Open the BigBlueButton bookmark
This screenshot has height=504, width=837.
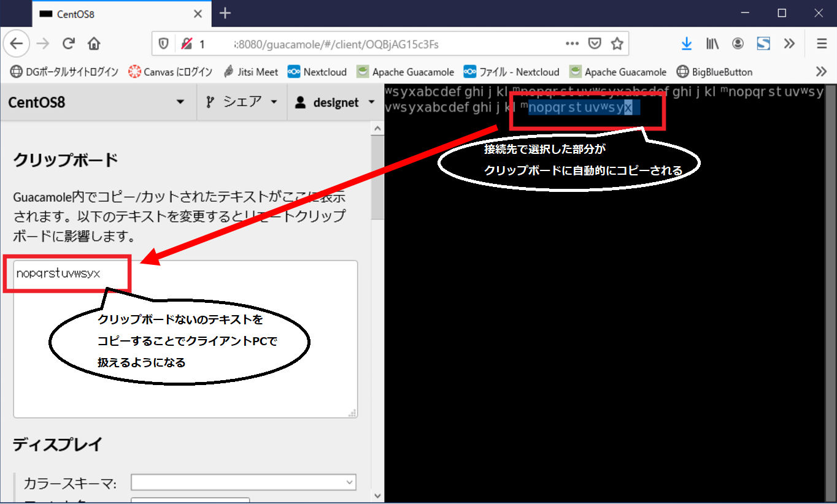(x=714, y=72)
